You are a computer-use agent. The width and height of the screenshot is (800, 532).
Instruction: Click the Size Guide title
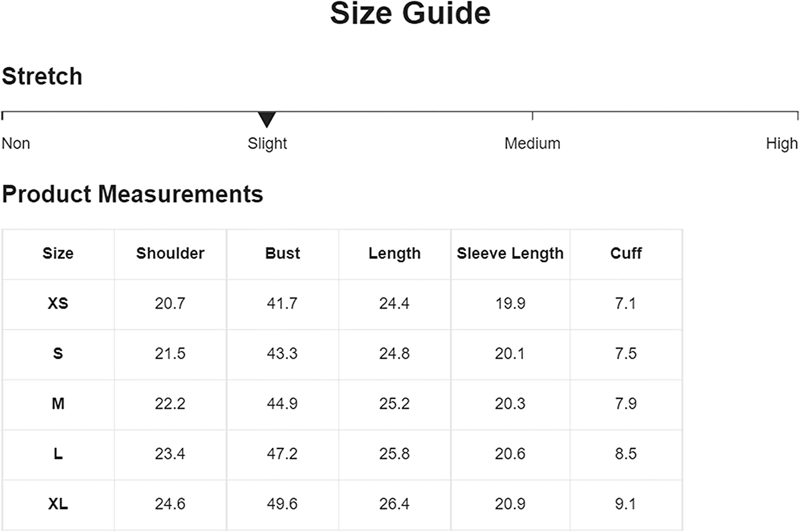click(410, 13)
